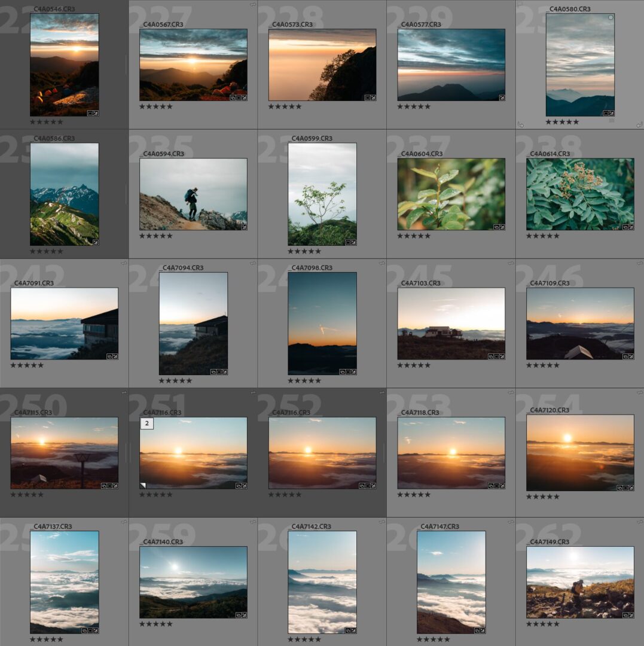Click the develop adjustments badge on _C4A0577.CR3

pyautogui.click(x=501, y=97)
